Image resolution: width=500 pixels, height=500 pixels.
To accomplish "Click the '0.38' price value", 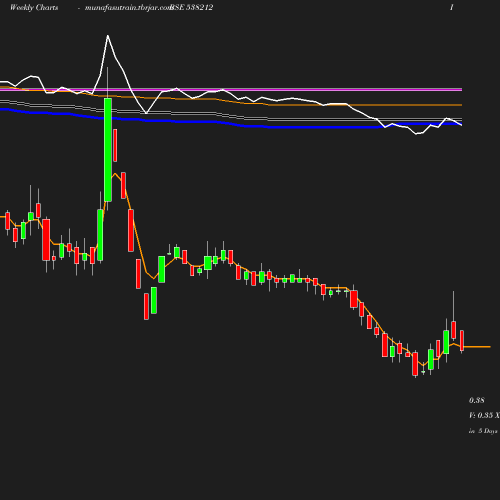I will tap(477, 400).
